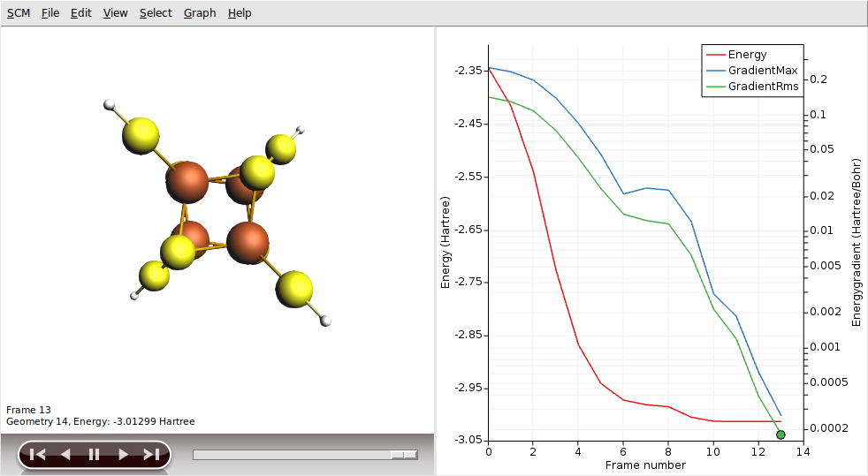Click the frame position slider handle

point(404,455)
